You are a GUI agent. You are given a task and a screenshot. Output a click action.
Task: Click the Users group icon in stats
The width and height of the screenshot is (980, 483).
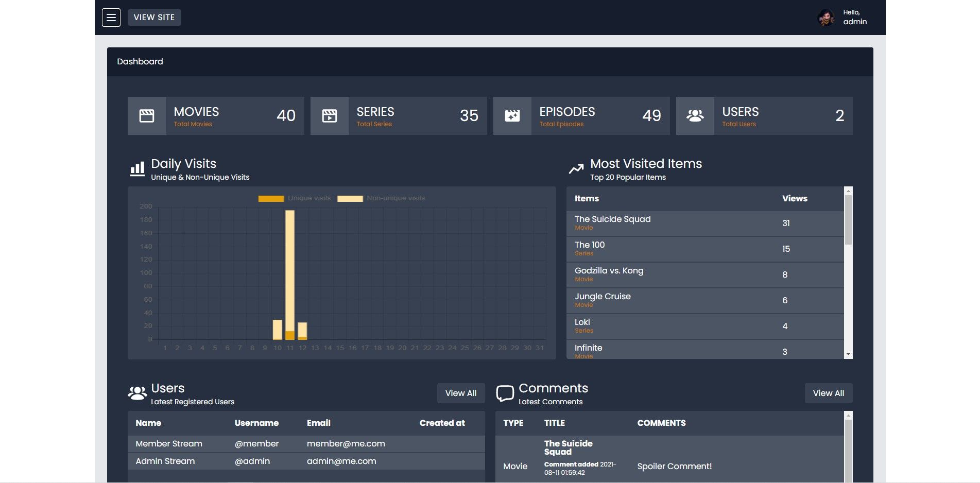[x=695, y=116]
